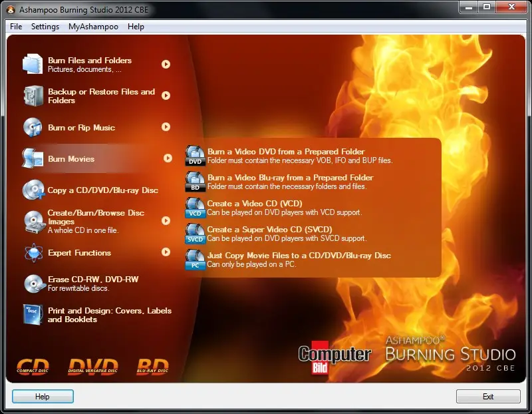
Task: Open the Help menu in menu bar
Action: point(136,27)
